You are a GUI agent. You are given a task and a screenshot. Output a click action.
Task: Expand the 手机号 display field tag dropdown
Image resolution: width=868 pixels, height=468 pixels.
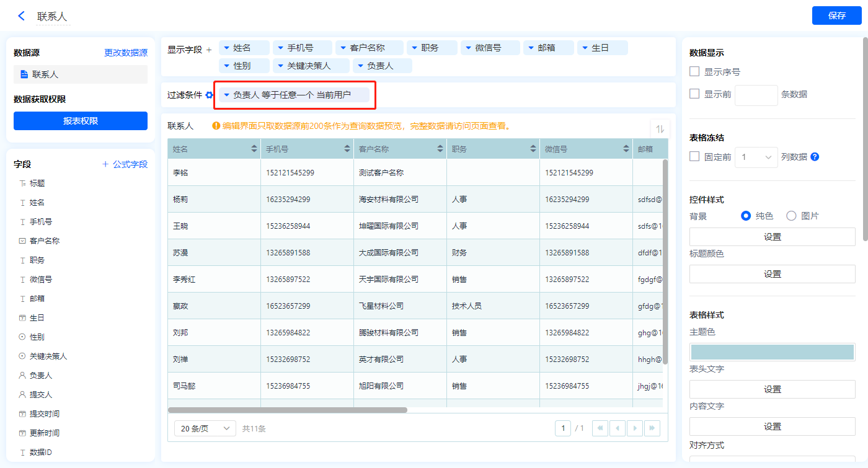point(280,48)
